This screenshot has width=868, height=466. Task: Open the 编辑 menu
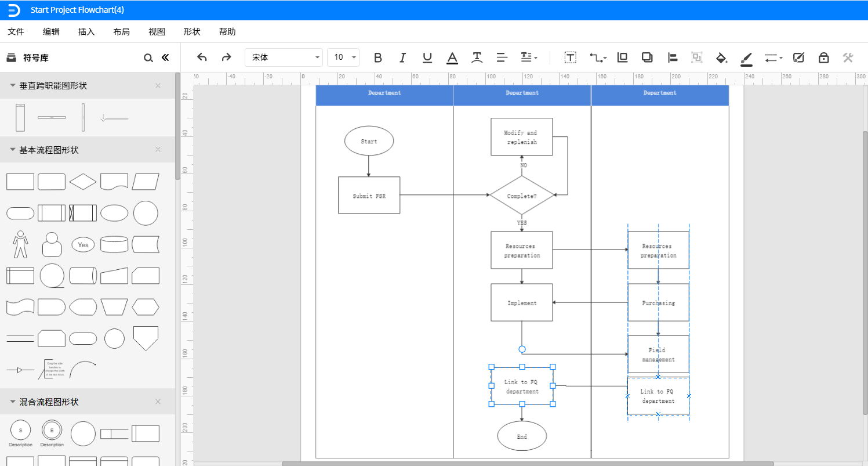(x=51, y=32)
